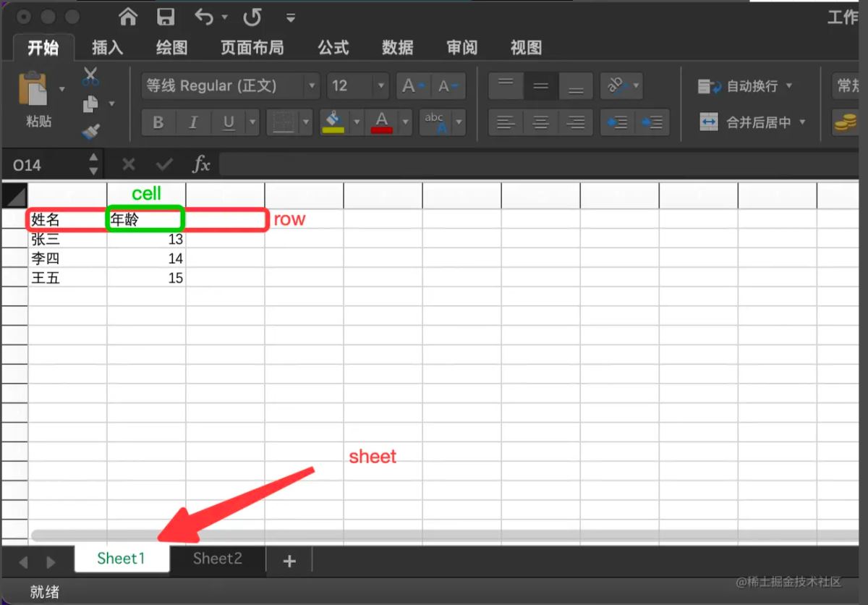The image size is (868, 605).
Task: Open the 数据 ribbon tab
Action: point(397,48)
